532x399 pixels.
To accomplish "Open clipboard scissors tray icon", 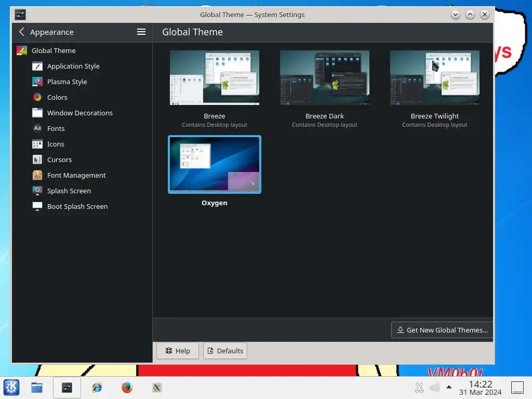I will click(419, 388).
